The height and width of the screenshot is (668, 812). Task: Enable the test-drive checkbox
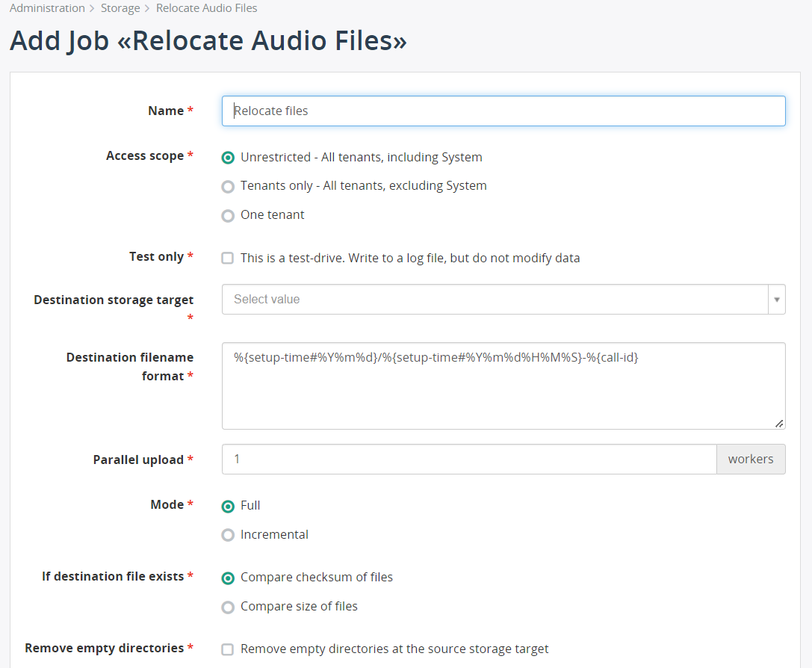227,258
